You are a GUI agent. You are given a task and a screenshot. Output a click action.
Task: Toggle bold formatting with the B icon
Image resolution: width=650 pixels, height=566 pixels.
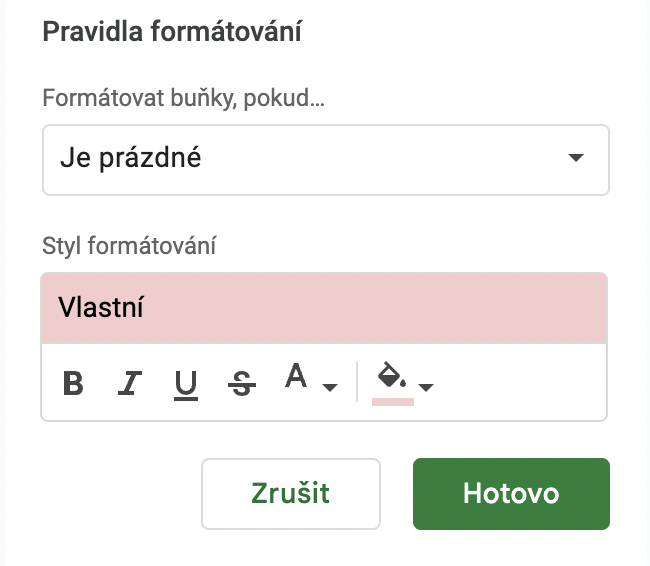point(73,383)
